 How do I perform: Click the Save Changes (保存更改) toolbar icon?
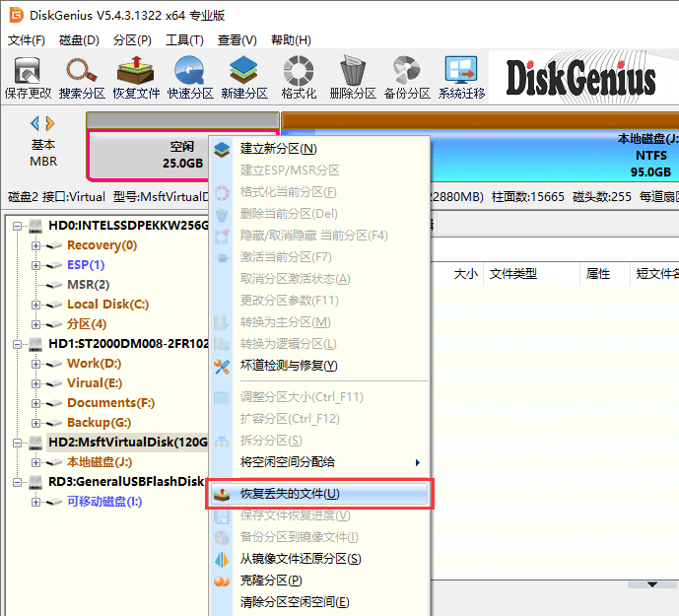pos(28,78)
